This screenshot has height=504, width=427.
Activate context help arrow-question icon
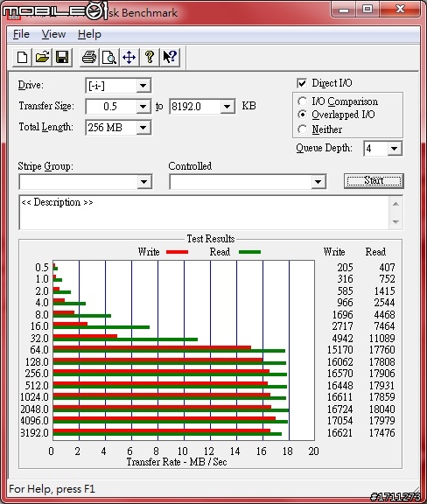tap(170, 58)
